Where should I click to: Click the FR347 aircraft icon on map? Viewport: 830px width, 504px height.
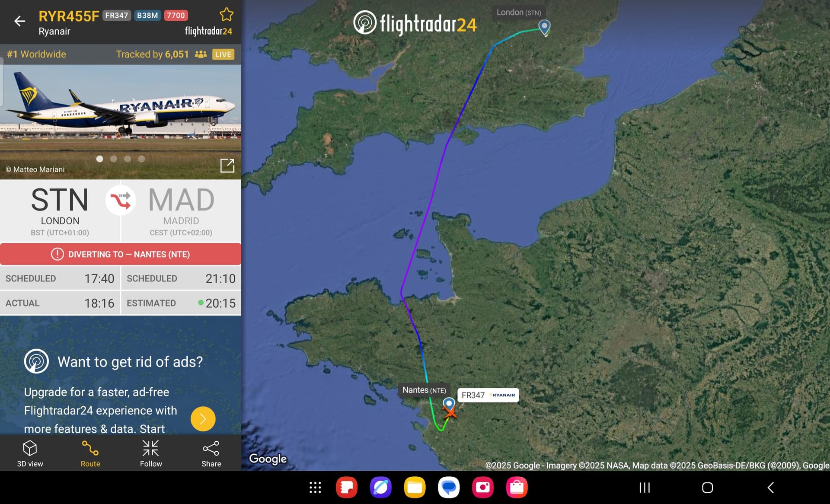pyautogui.click(x=450, y=412)
